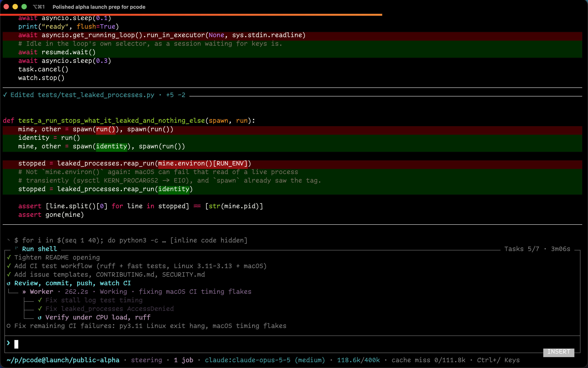Viewport: 588px width, 368px height.
Task: Click the spinner beside Verify under CPU load
Action: [40, 317]
